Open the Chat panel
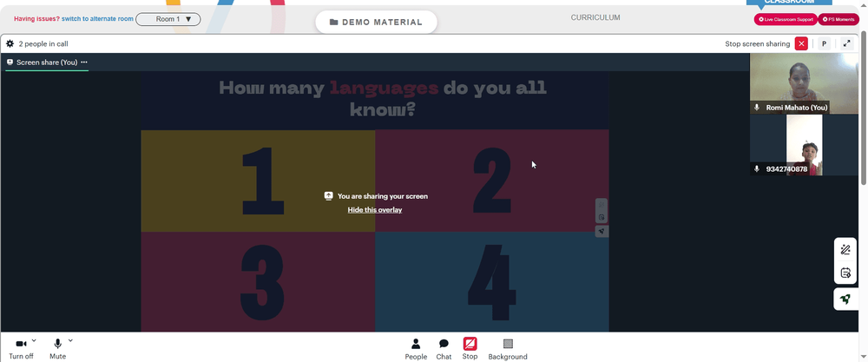 [x=444, y=349]
